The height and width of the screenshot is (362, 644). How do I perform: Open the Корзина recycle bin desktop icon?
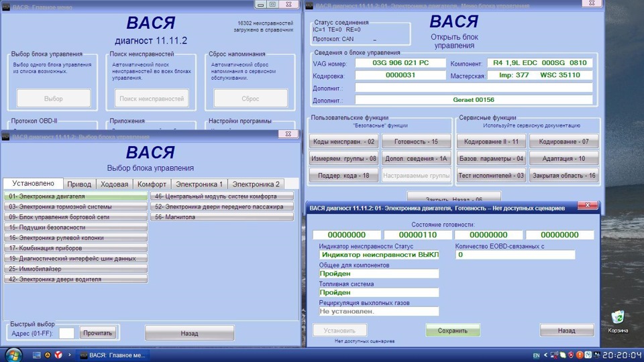618,321
